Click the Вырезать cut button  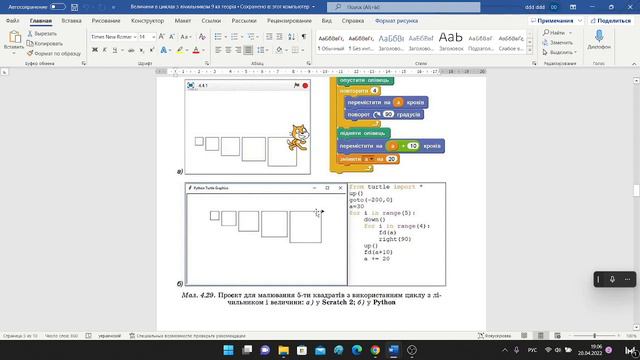(x=42, y=33)
